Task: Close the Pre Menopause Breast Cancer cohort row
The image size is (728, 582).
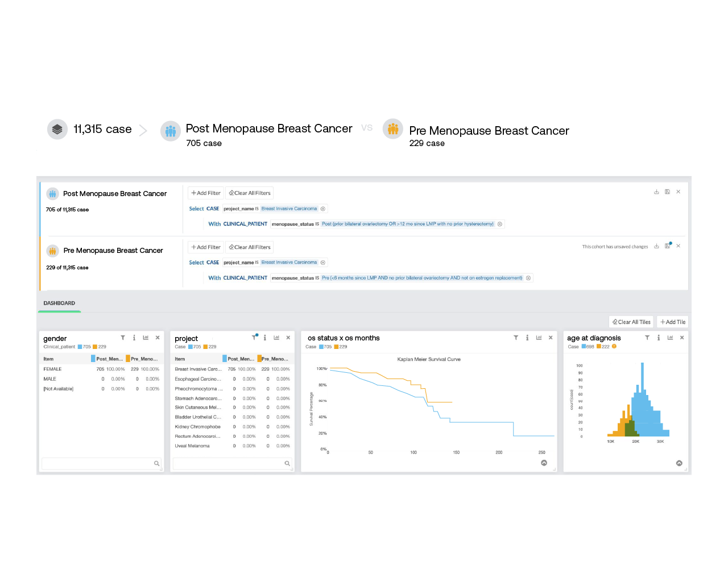Action: [679, 246]
